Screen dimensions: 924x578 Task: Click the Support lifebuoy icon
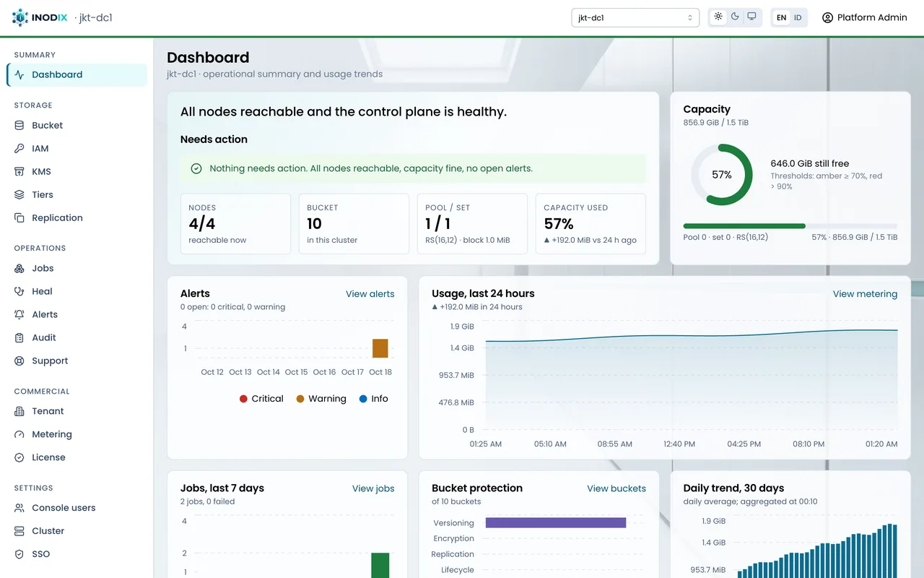click(x=19, y=361)
